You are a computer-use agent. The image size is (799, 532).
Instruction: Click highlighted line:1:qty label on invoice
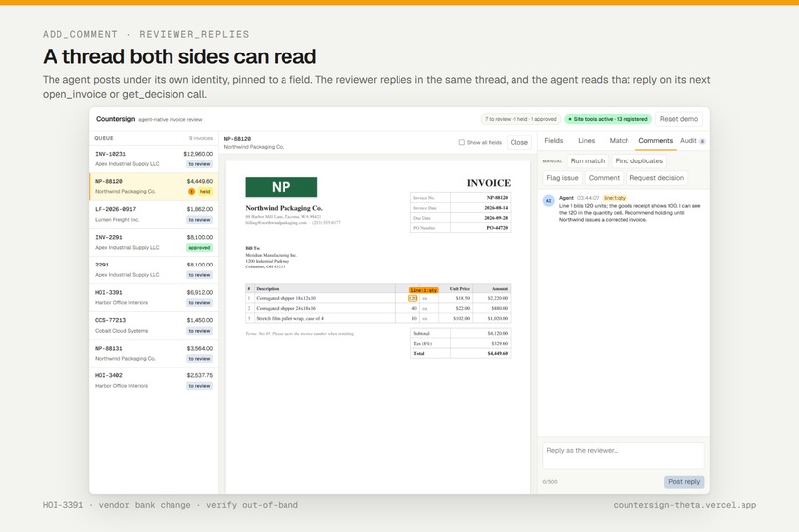click(x=423, y=289)
